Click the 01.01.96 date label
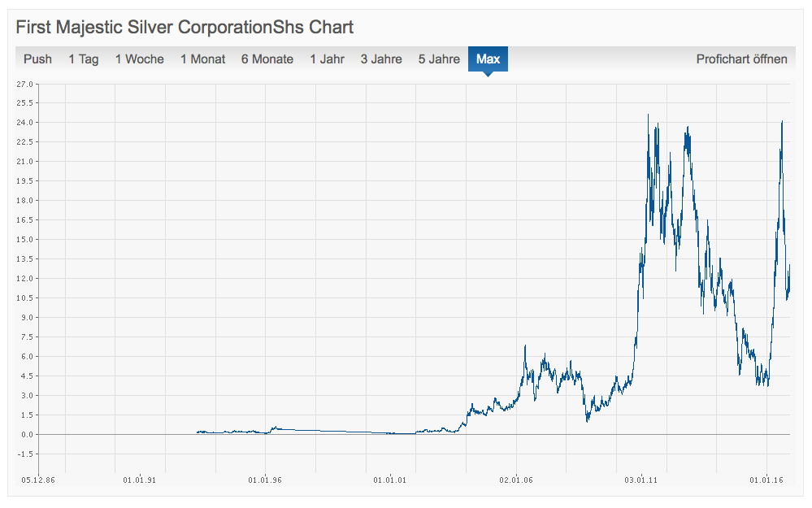 click(264, 480)
